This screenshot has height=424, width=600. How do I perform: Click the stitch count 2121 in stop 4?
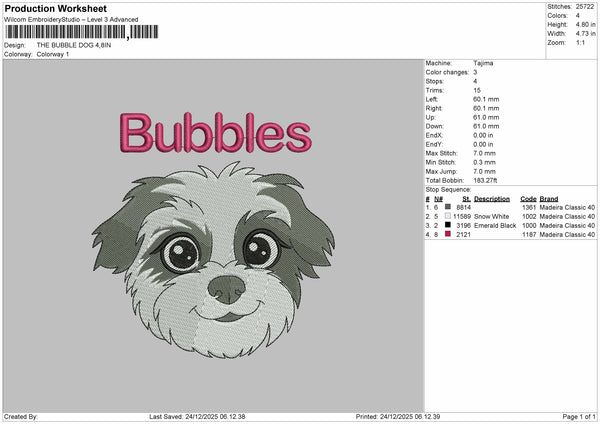[x=463, y=235]
